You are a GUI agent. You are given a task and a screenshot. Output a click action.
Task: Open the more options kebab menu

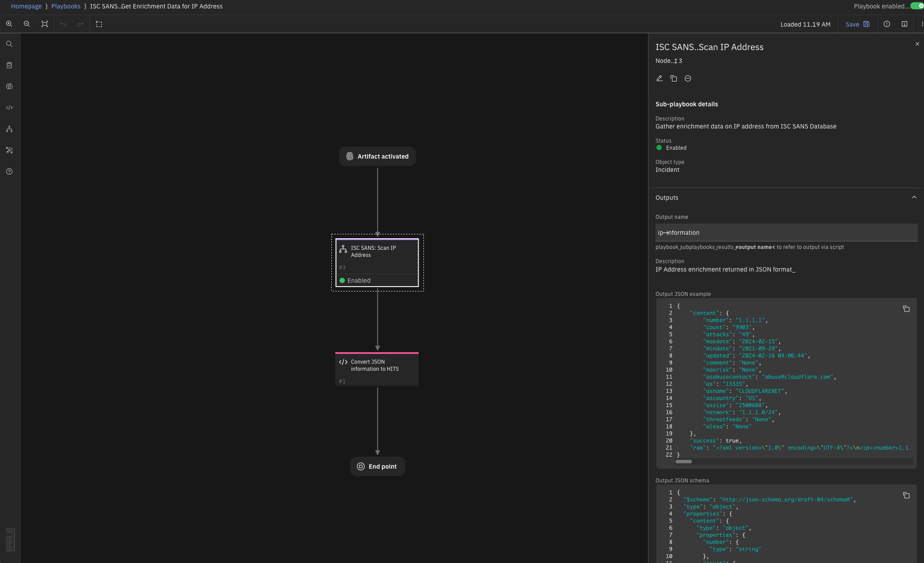[x=922, y=24]
